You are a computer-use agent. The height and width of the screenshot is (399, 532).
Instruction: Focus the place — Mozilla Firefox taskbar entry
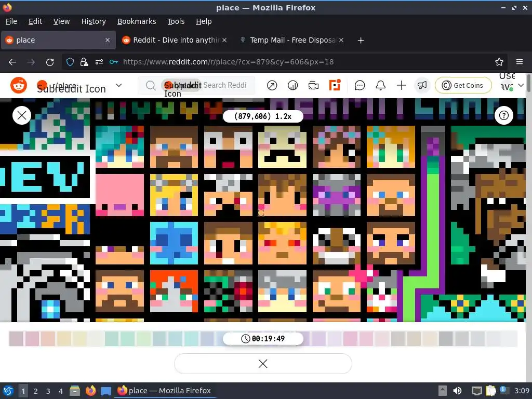click(x=165, y=391)
